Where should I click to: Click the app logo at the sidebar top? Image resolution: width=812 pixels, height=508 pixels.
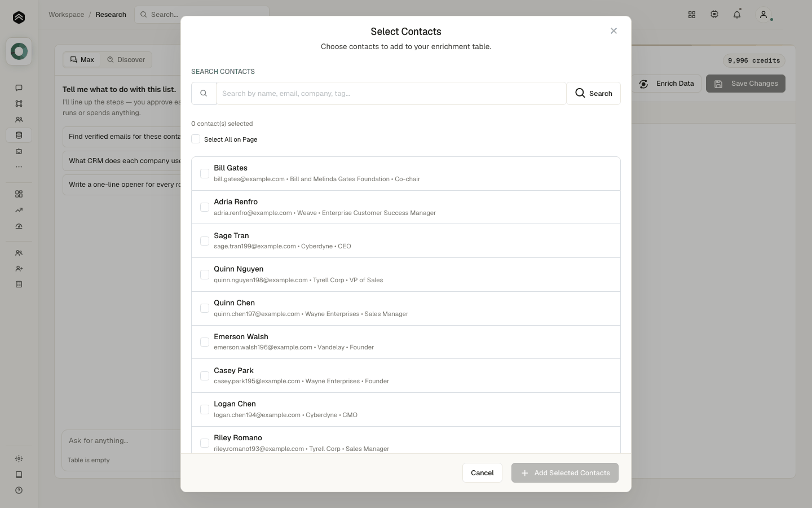click(19, 17)
